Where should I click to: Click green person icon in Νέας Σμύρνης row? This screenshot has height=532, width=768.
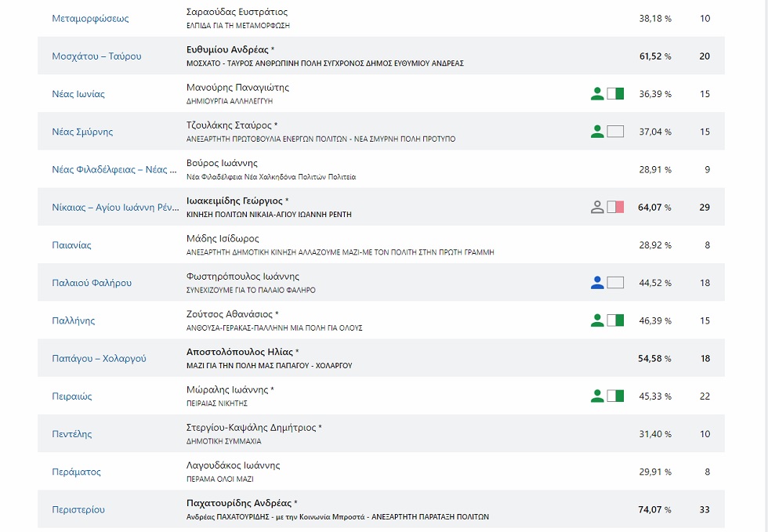pyautogui.click(x=597, y=132)
